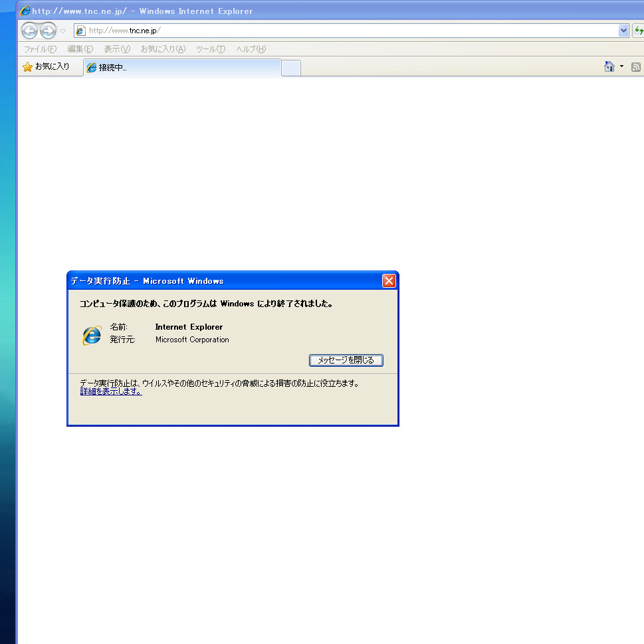Viewport: 644px width, 644px height.
Task: Go forward with the Forward arrow button
Action: (48, 31)
